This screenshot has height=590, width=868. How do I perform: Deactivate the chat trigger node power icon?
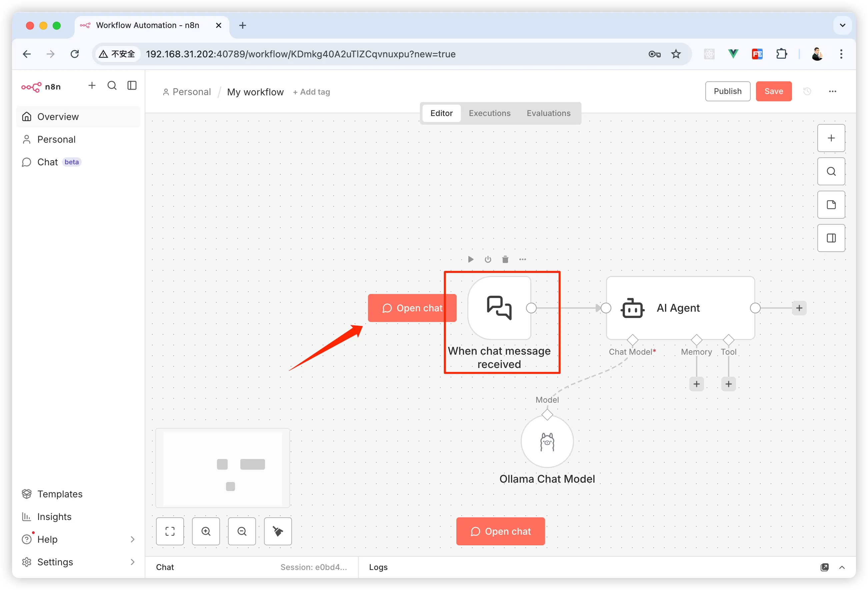[x=488, y=259]
